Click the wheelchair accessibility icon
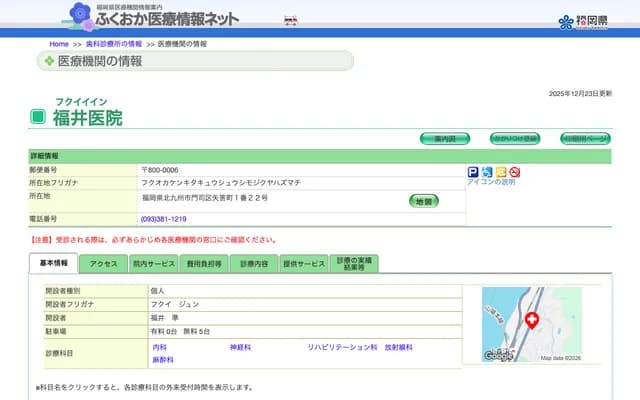Viewport: 640px width, 400px height. tap(487, 172)
